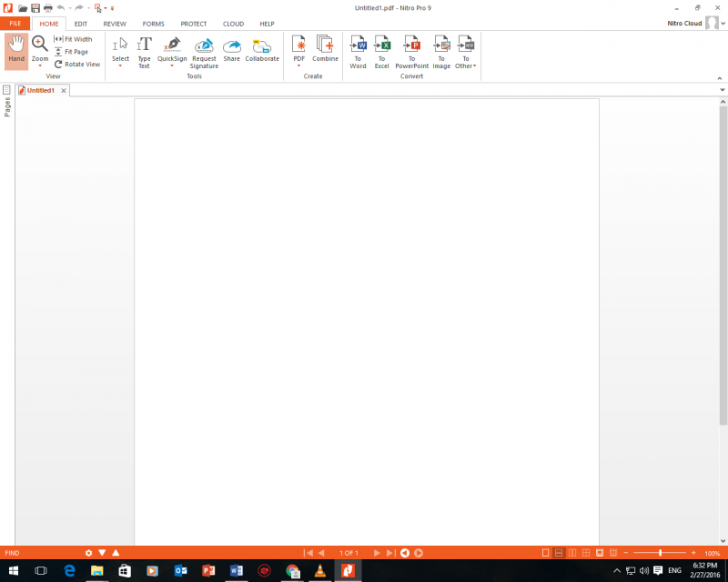728x582 pixels.
Task: Go to the next page
Action: pos(377,553)
